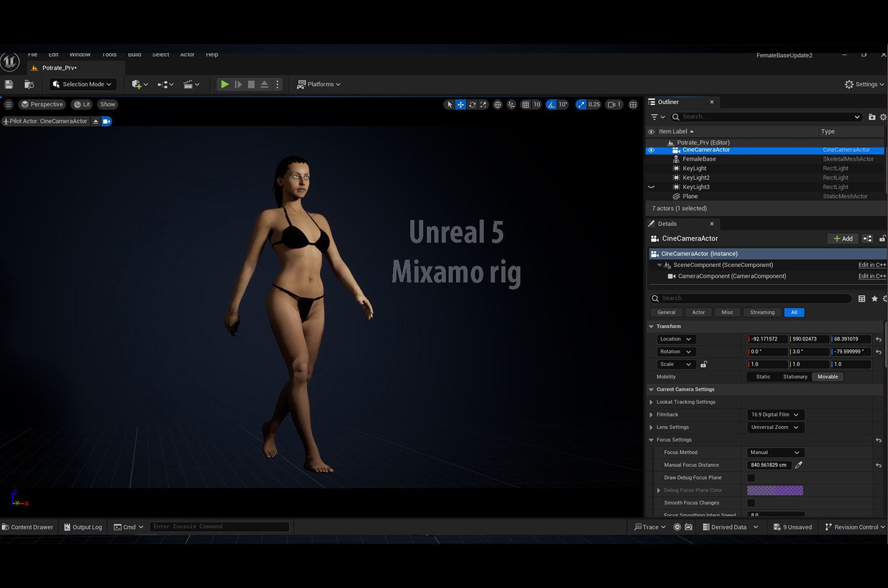Activate the rotate gizmo tool
The image size is (888, 588).
coord(472,104)
